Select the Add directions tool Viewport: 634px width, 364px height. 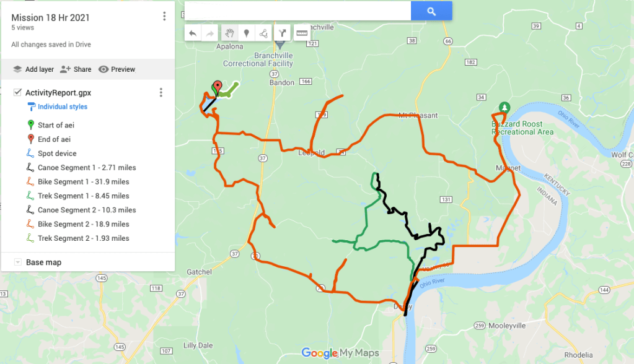click(x=282, y=33)
